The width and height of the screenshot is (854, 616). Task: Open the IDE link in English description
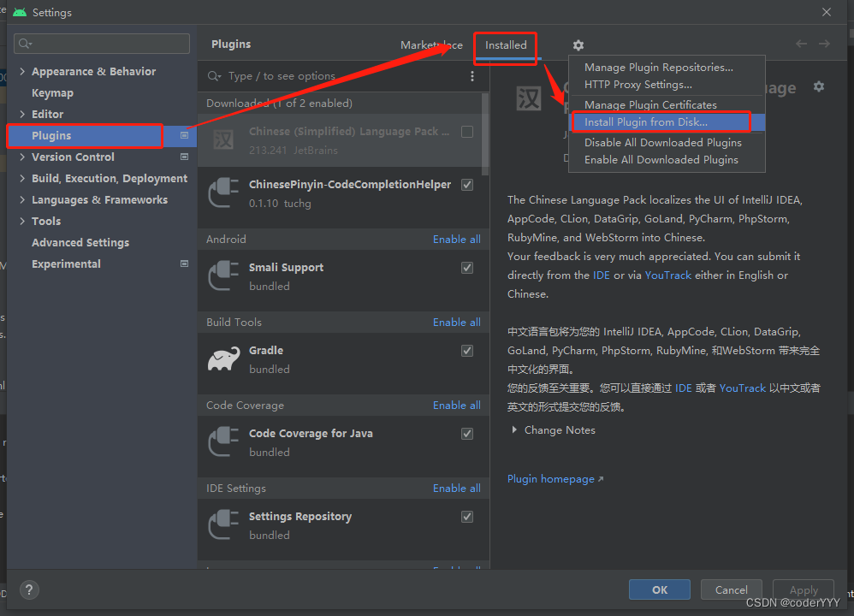click(601, 275)
